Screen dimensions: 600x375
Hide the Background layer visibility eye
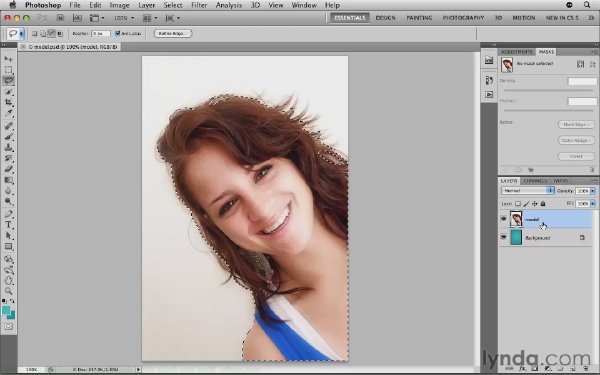coord(504,237)
